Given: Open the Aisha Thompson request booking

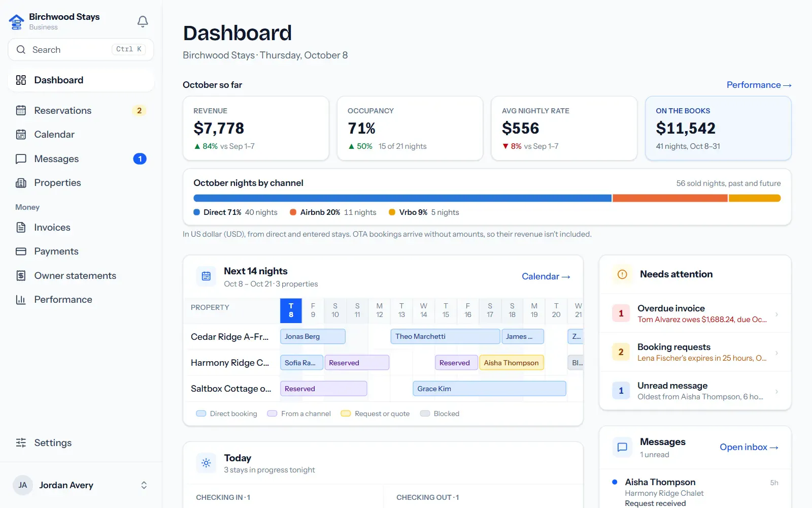Looking at the screenshot, I should (x=512, y=363).
